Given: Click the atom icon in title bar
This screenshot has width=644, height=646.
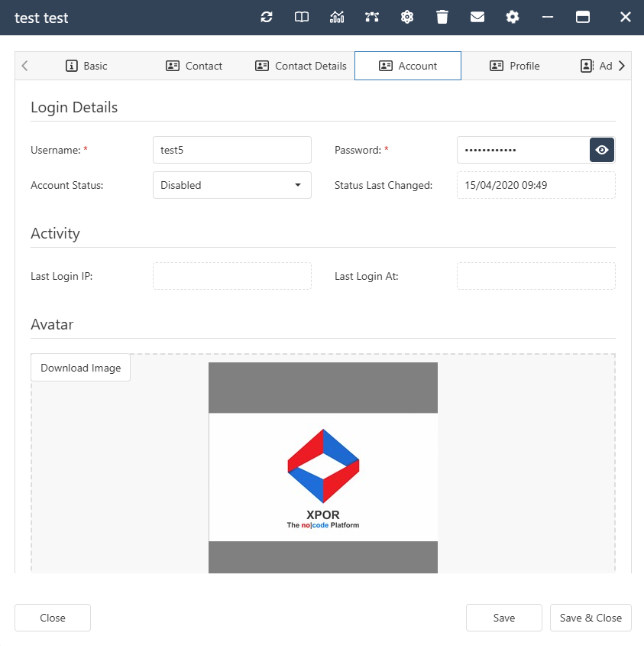Looking at the screenshot, I should (x=407, y=17).
